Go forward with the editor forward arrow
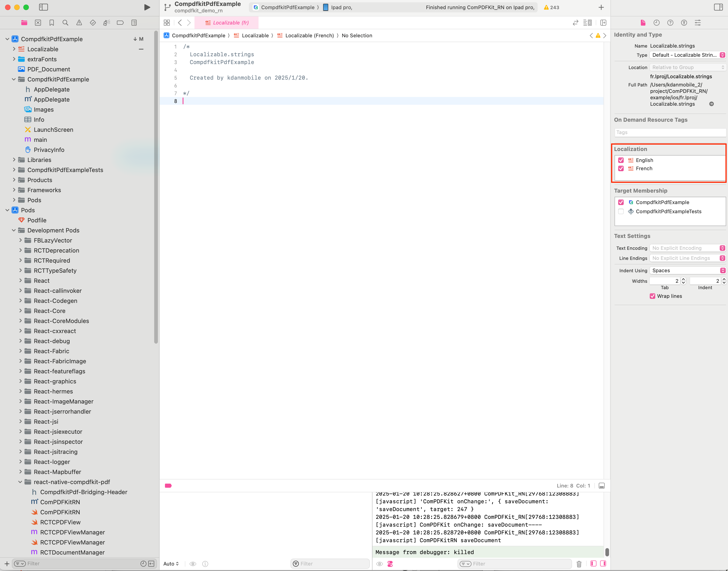This screenshot has height=571, width=728. point(189,23)
